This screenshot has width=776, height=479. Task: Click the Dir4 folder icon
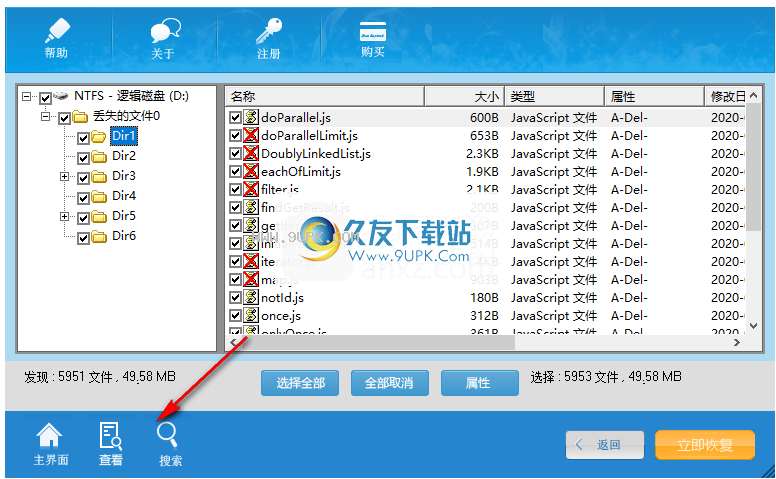point(99,196)
